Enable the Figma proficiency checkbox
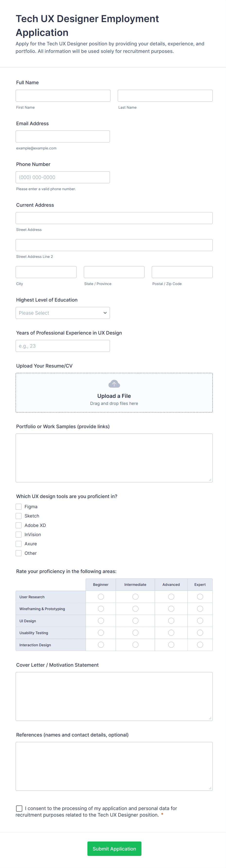 pyautogui.click(x=18, y=507)
